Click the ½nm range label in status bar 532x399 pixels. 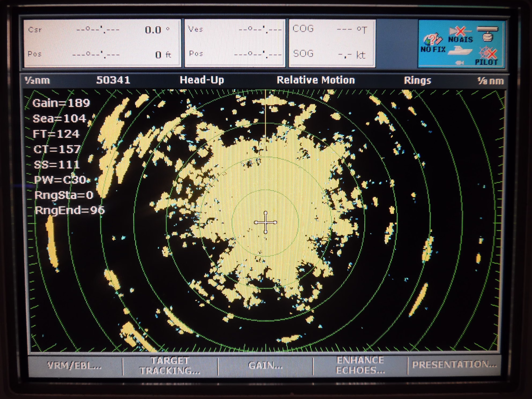pyautogui.click(x=37, y=80)
